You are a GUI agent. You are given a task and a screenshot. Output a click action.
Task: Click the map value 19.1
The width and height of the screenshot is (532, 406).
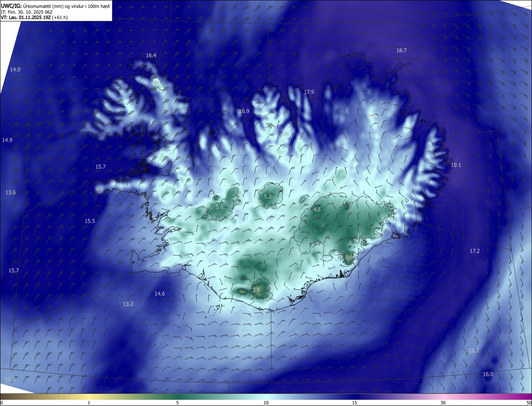pyautogui.click(x=456, y=165)
